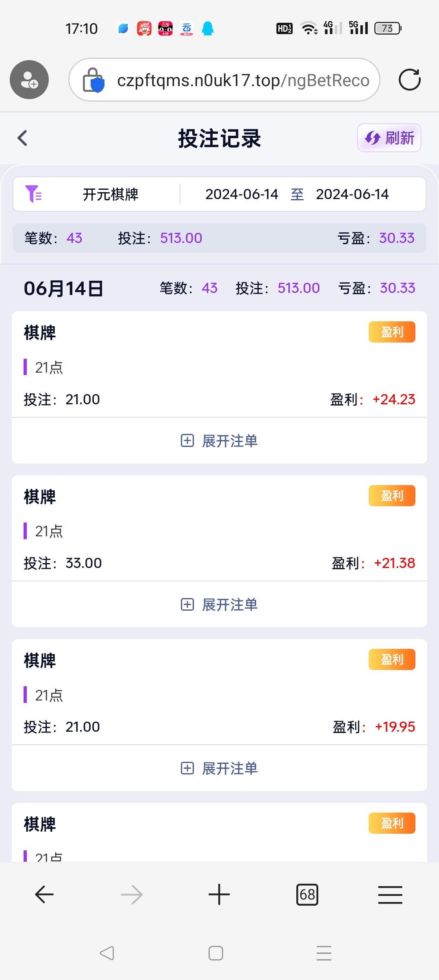This screenshot has width=439, height=980.
Task: Open the tab switcher showing 68 tabs
Action: (307, 895)
